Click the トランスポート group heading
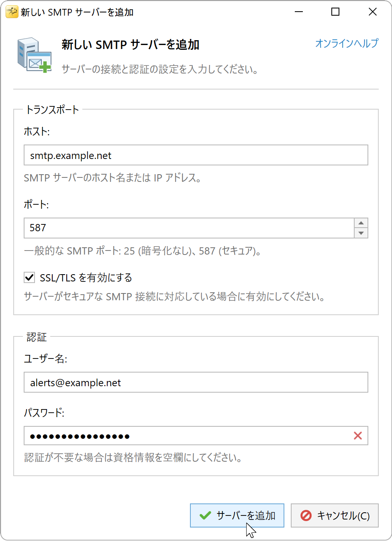Image resolution: width=392 pixels, height=550 pixels. (x=52, y=109)
